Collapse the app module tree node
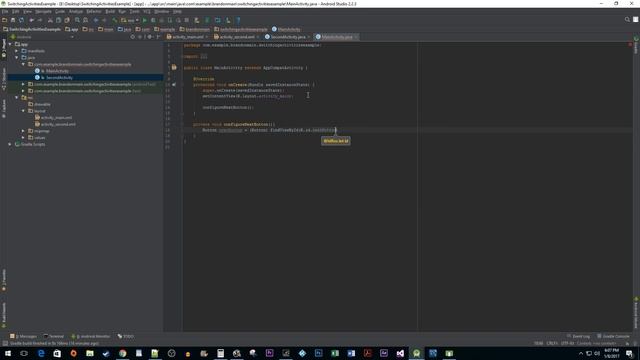Image resolution: width=640 pixels, height=360 pixels. (x=10, y=44)
